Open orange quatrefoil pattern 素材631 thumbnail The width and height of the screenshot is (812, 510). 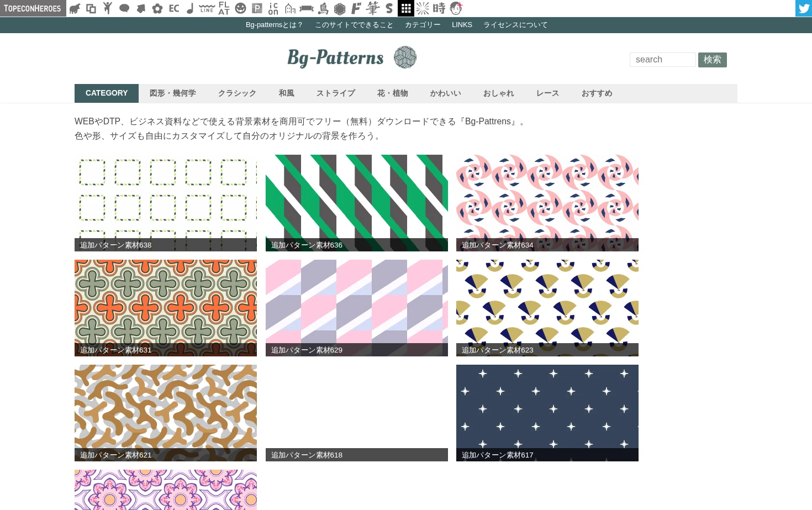(x=166, y=308)
